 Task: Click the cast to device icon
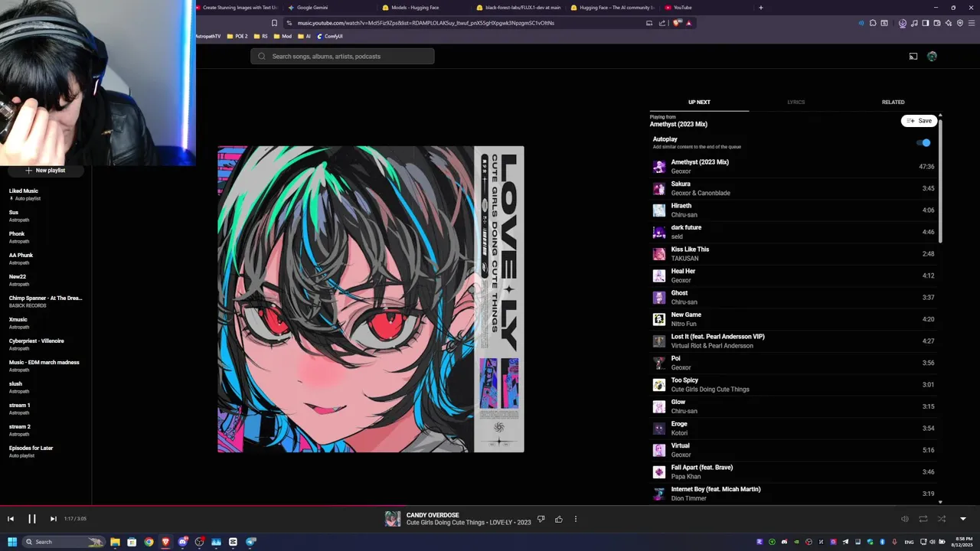point(913,56)
